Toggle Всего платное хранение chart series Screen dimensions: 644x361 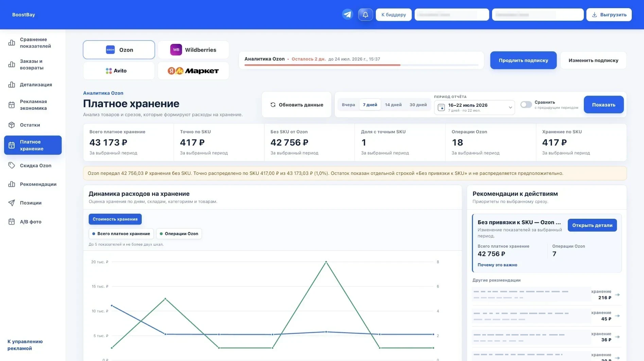[x=121, y=234]
